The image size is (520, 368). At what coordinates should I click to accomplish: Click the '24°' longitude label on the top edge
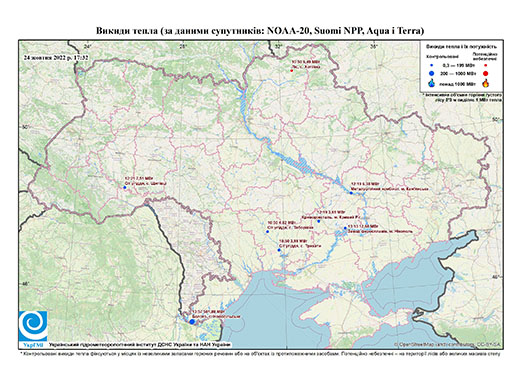point(88,47)
